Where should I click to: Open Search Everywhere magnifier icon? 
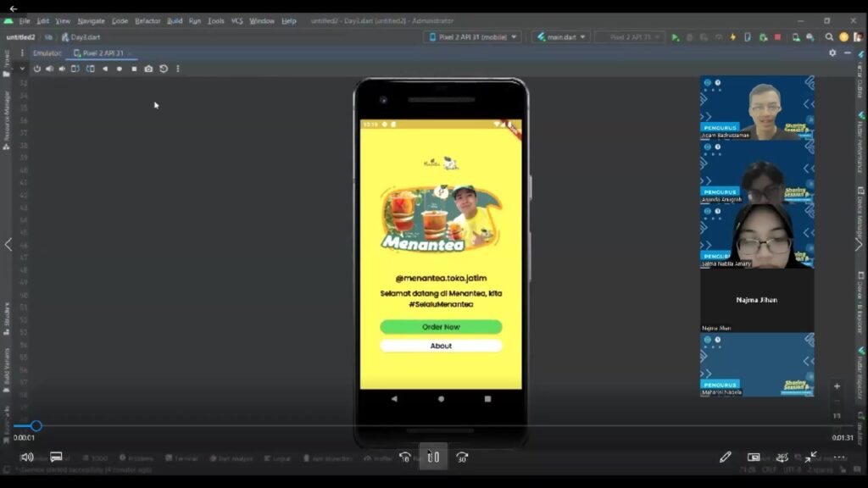coord(830,37)
